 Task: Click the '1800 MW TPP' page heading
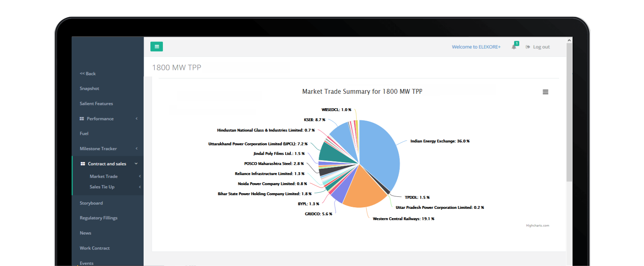177,68
